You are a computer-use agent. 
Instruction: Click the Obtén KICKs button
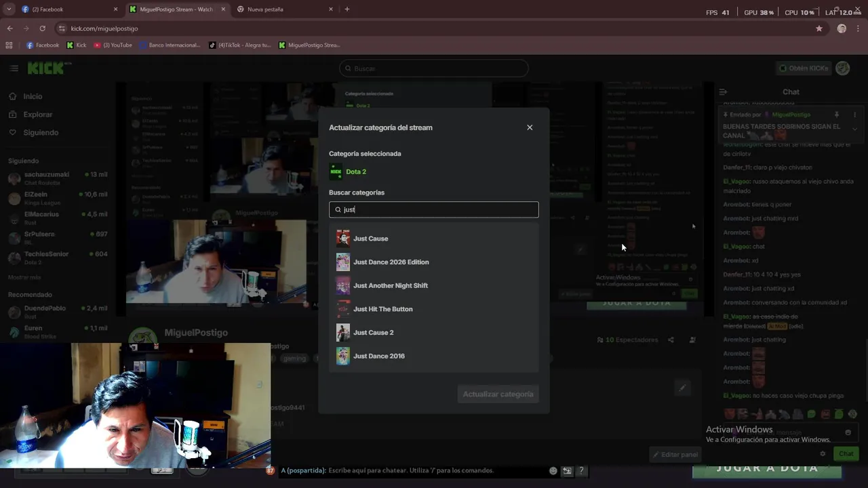[804, 68]
